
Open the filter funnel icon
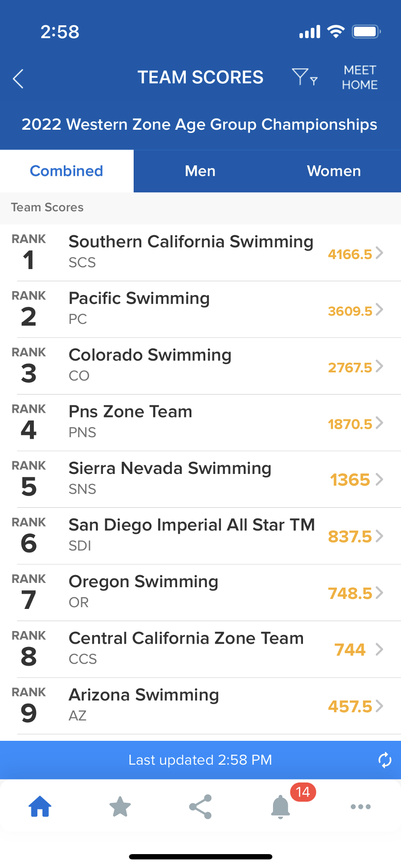(x=304, y=77)
